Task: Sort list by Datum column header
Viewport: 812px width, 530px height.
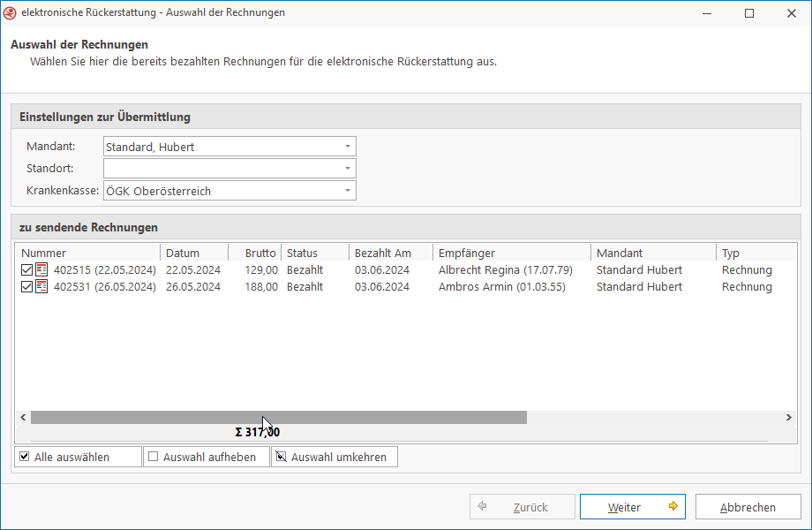Action: (x=193, y=253)
